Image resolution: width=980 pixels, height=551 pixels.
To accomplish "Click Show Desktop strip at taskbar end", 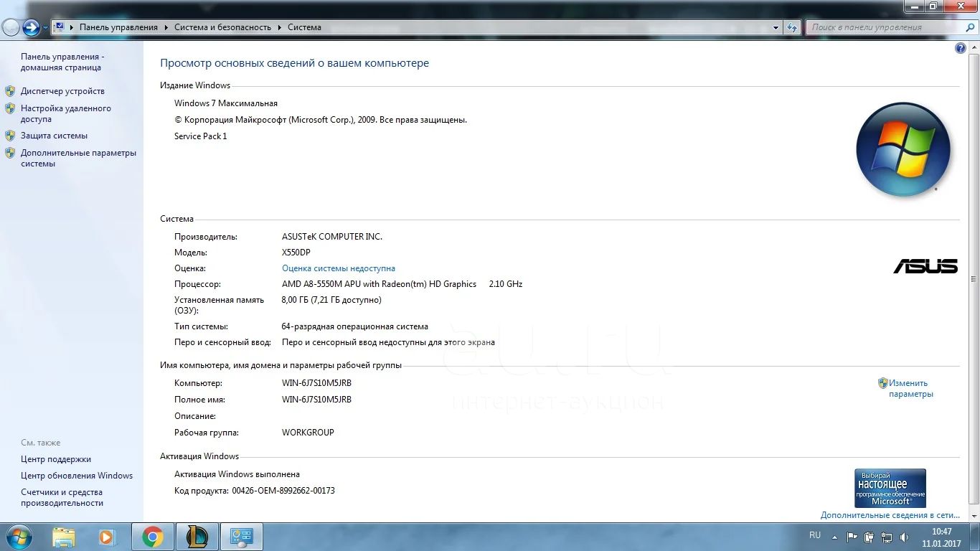I will pos(975,537).
